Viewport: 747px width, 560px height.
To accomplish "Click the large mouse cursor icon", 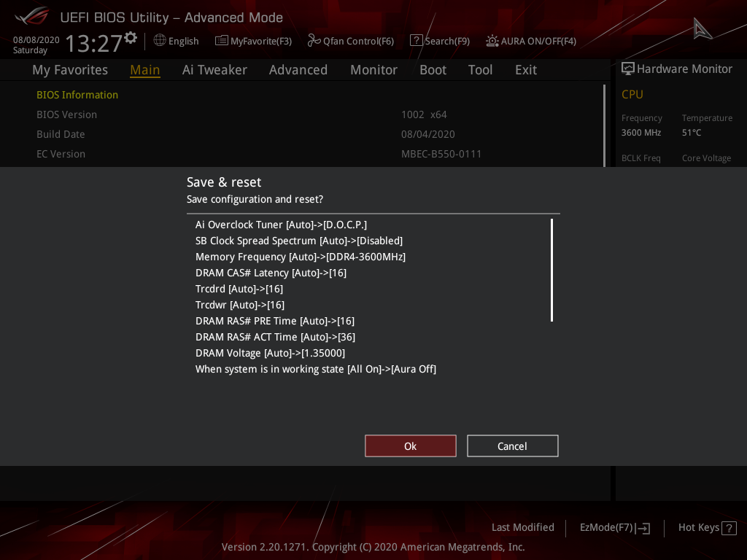I will pos(703,29).
